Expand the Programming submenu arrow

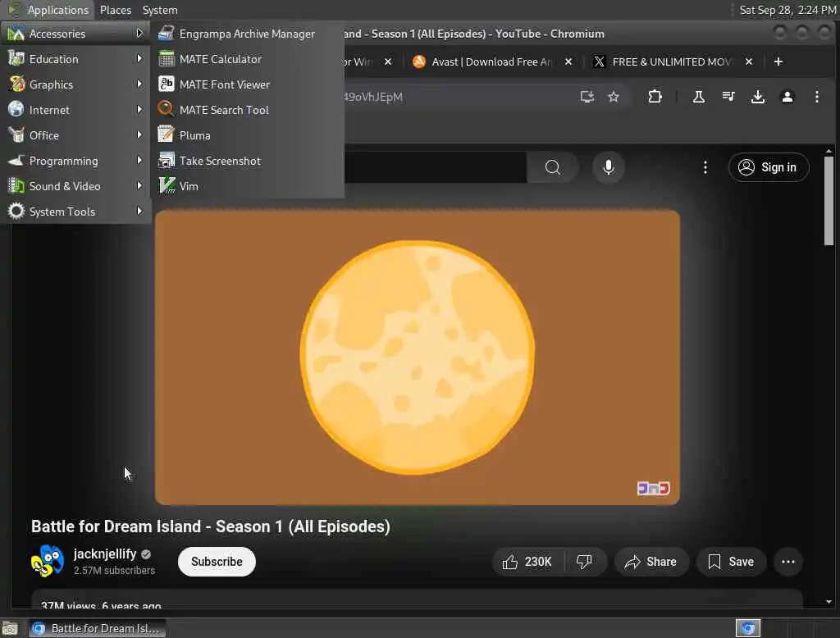click(x=139, y=160)
